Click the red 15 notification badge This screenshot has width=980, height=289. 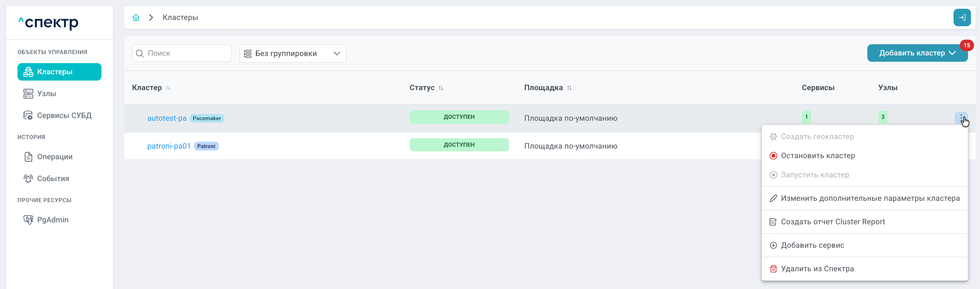point(966,45)
